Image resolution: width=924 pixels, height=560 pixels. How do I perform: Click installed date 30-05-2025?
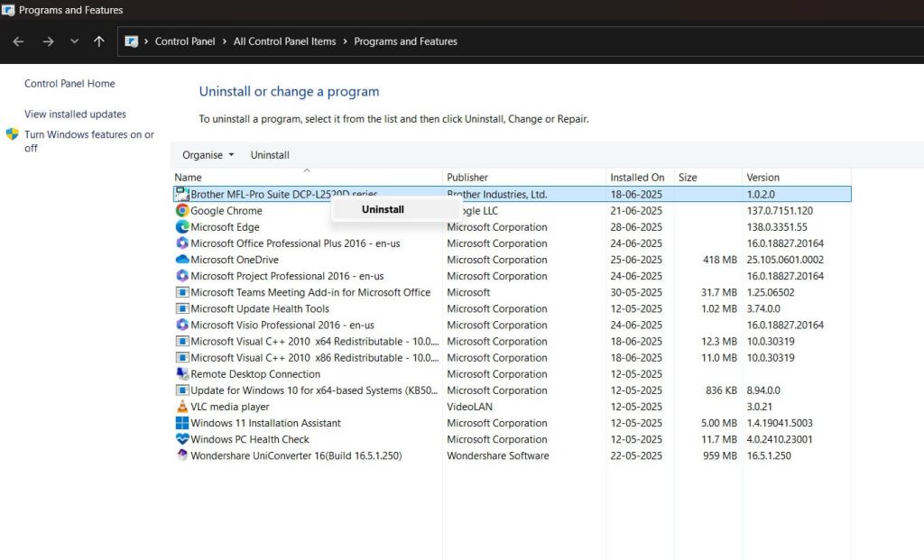[636, 292]
